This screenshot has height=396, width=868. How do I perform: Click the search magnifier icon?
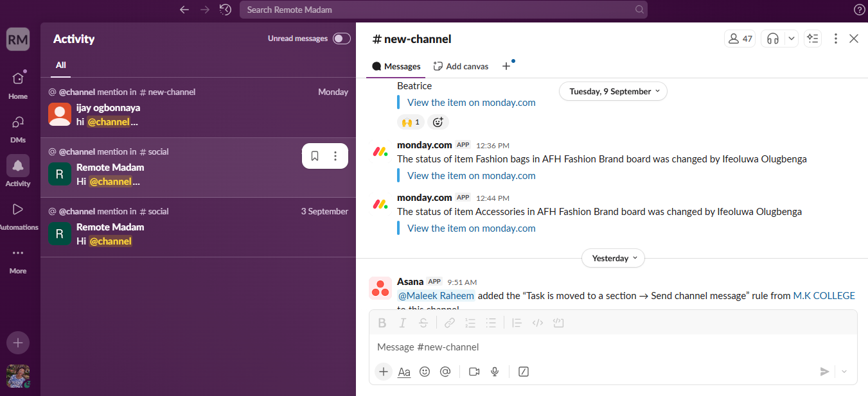tap(639, 10)
